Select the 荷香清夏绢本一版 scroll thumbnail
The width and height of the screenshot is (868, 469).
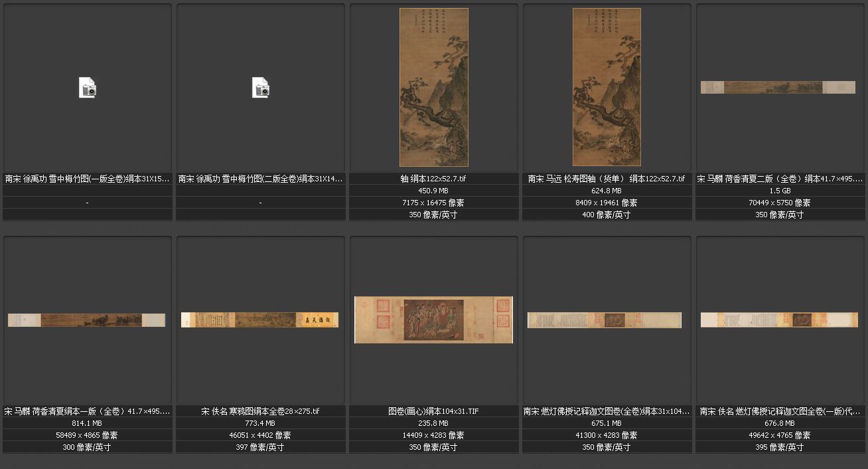pos(86,320)
